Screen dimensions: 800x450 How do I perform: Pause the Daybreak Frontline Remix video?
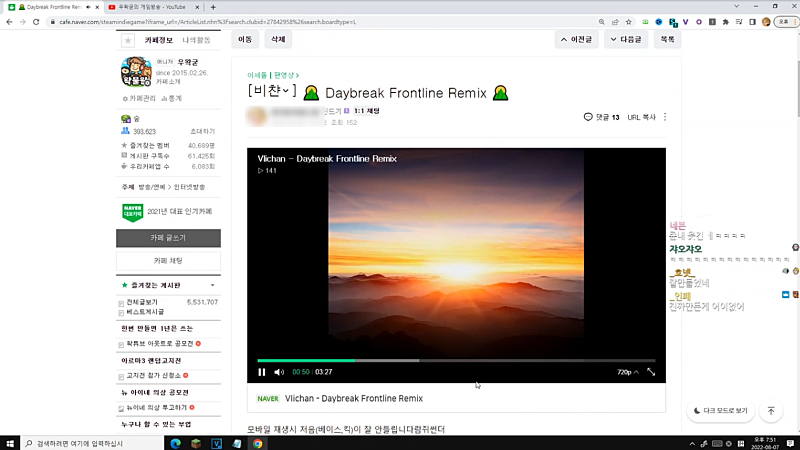pos(262,372)
